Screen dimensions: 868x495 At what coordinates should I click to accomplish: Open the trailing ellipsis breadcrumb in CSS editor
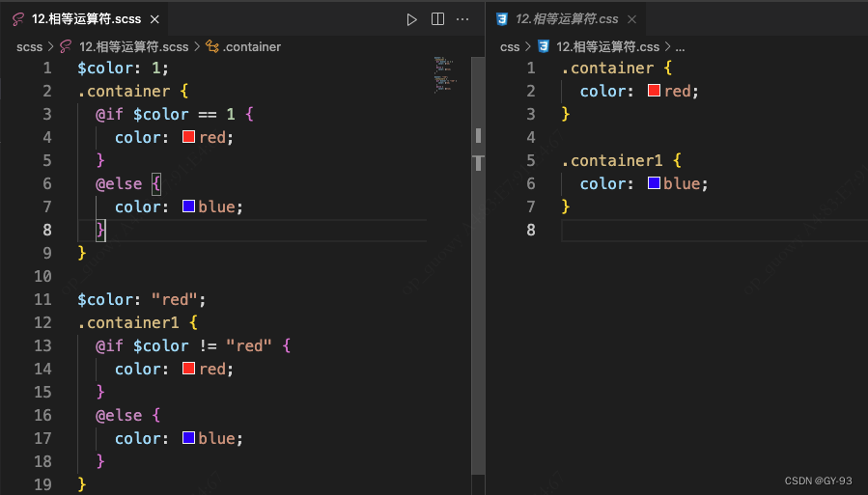click(x=680, y=48)
